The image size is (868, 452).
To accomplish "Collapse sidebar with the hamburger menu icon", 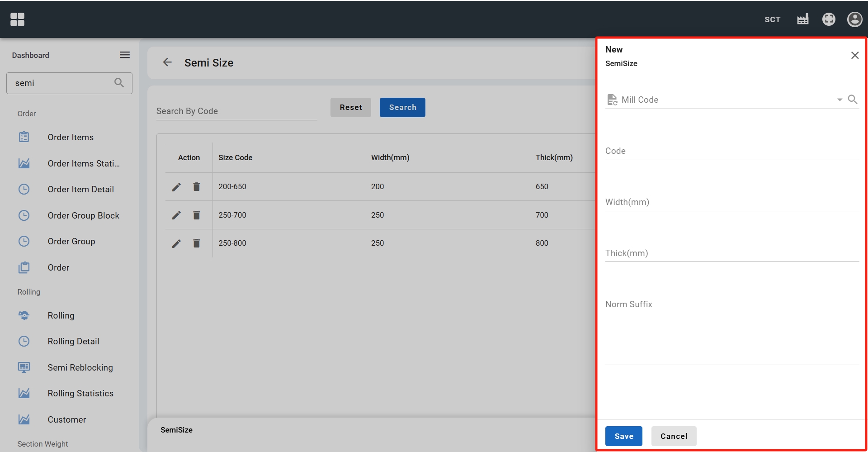I will pyautogui.click(x=125, y=55).
